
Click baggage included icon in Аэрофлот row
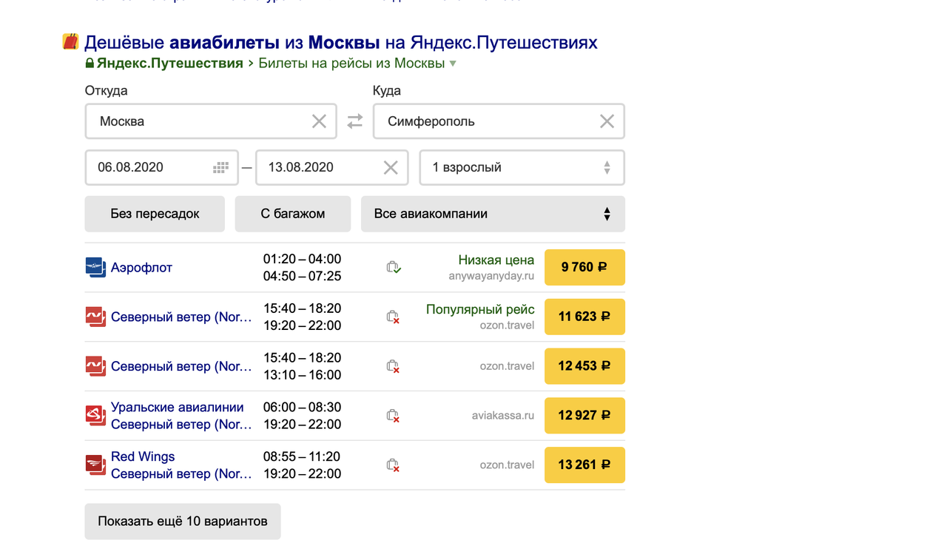coord(394,267)
